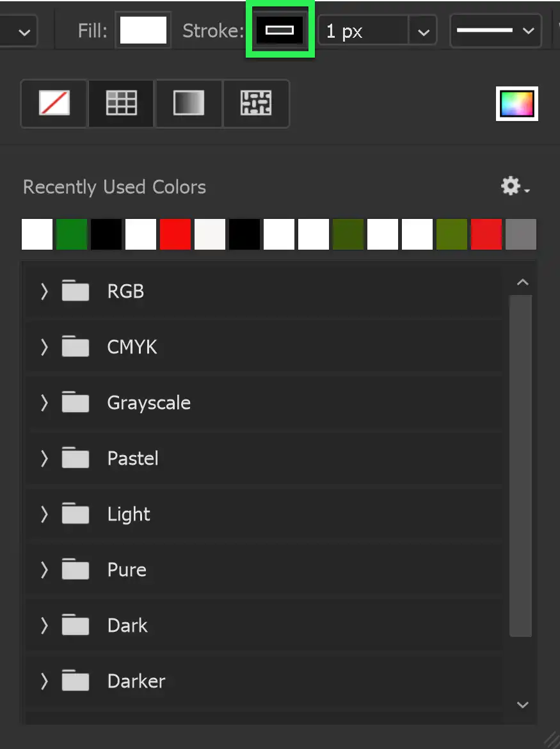Select the red recently used color
Viewport: 560px width, 749px height.
[x=175, y=234]
